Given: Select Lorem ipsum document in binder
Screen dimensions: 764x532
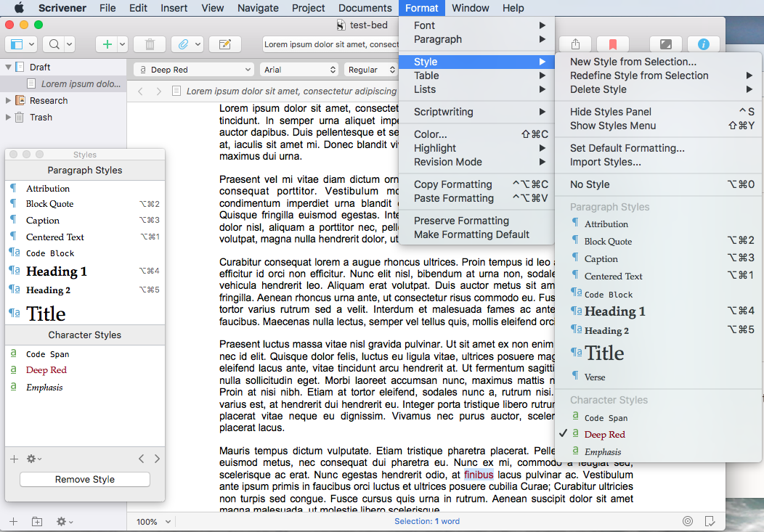Looking at the screenshot, I should (x=63, y=83).
